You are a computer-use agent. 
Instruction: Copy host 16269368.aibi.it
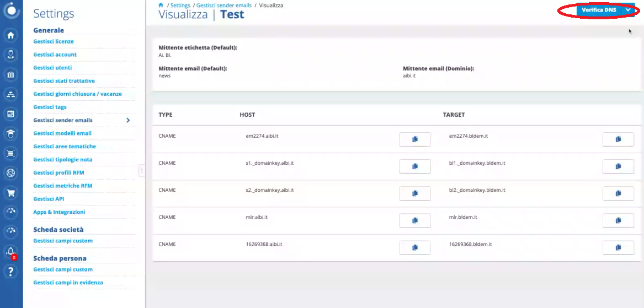(415, 248)
